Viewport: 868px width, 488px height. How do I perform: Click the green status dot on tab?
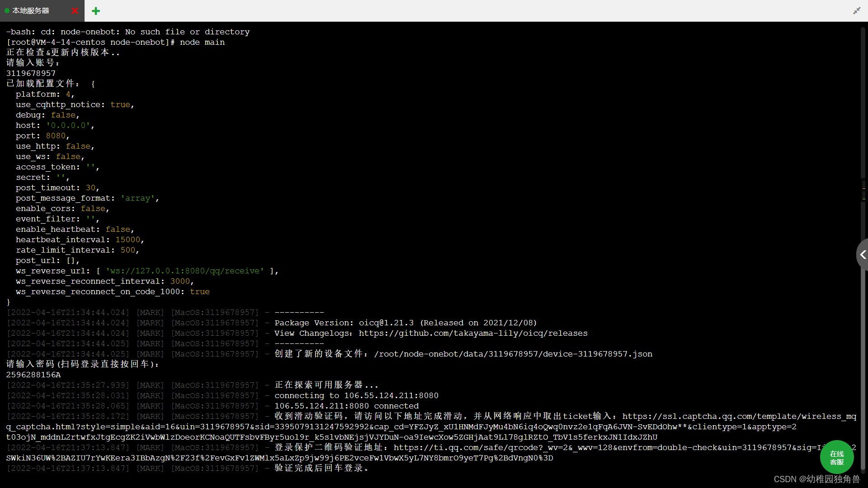click(x=7, y=11)
